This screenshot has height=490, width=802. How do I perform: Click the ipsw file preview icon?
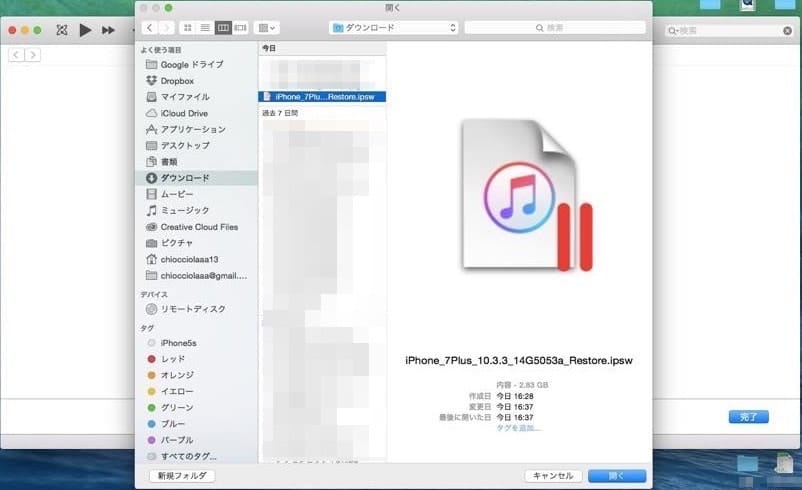point(527,194)
